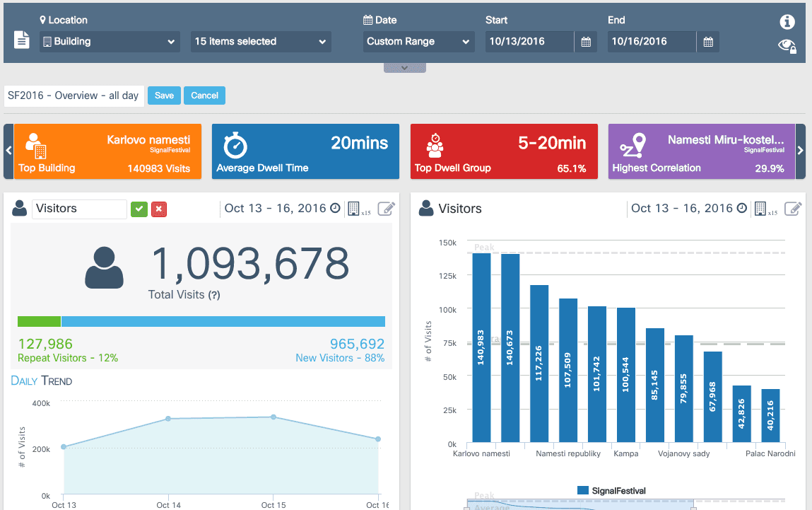Click edit icon on left Visitors widget
This screenshot has width=812, height=510.
pos(387,209)
